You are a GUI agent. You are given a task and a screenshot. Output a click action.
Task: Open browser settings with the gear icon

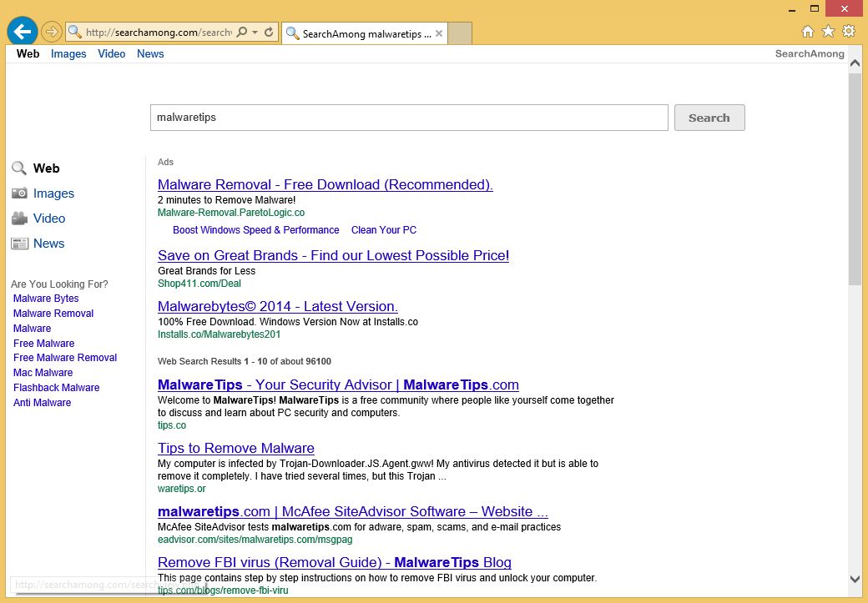[848, 31]
